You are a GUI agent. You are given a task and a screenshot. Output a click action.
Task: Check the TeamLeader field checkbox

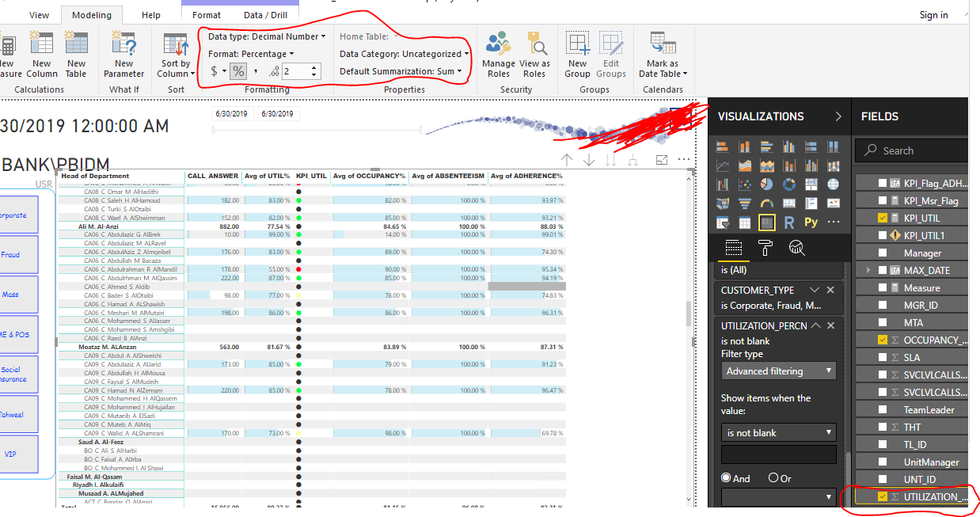point(883,410)
